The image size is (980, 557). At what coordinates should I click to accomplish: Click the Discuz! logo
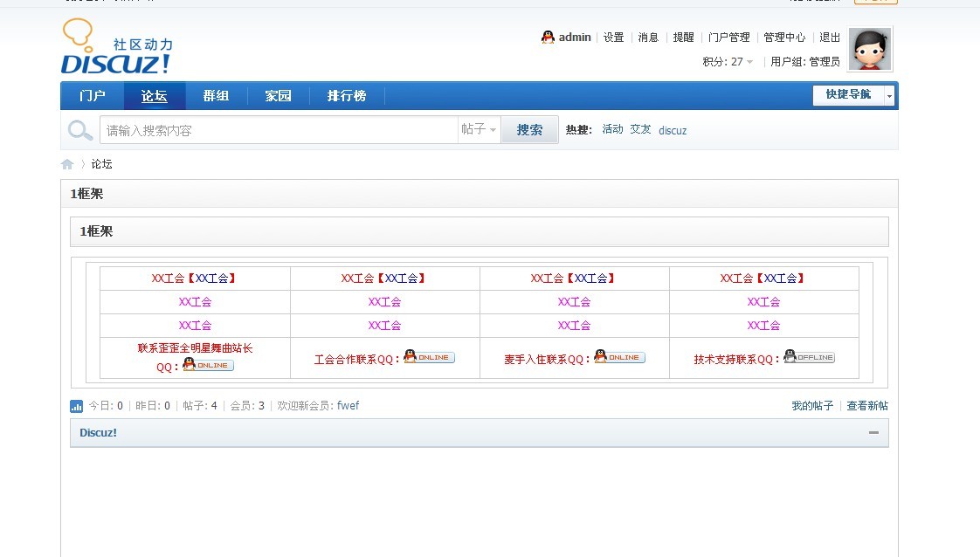tap(117, 47)
